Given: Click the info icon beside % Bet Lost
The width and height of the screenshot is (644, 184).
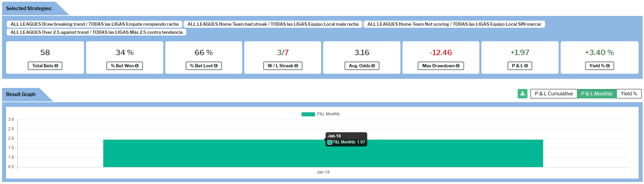Looking at the screenshot, I should 216,66.
